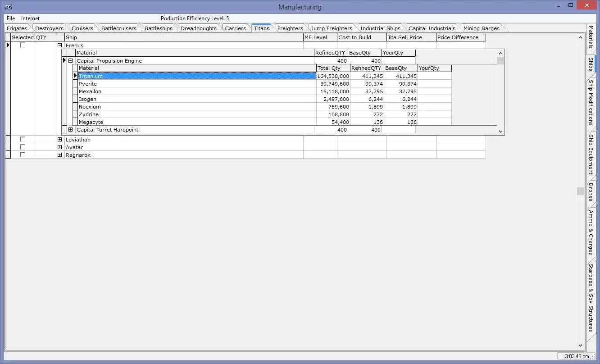Switch to the Capital Industrials tab

(x=432, y=28)
